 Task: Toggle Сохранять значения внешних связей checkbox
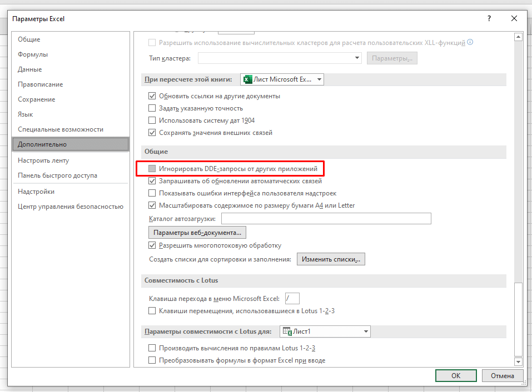coord(152,133)
